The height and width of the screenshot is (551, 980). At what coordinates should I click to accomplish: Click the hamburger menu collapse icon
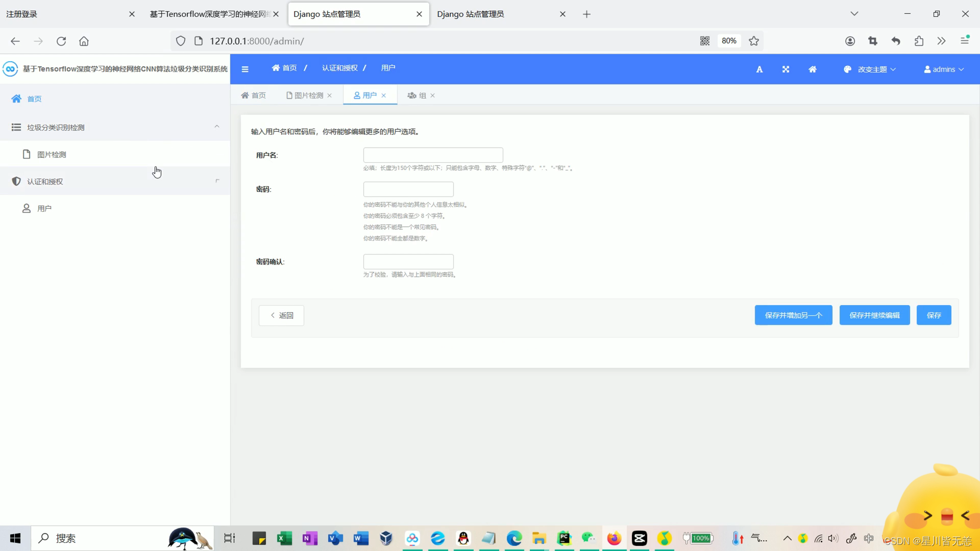[245, 69]
